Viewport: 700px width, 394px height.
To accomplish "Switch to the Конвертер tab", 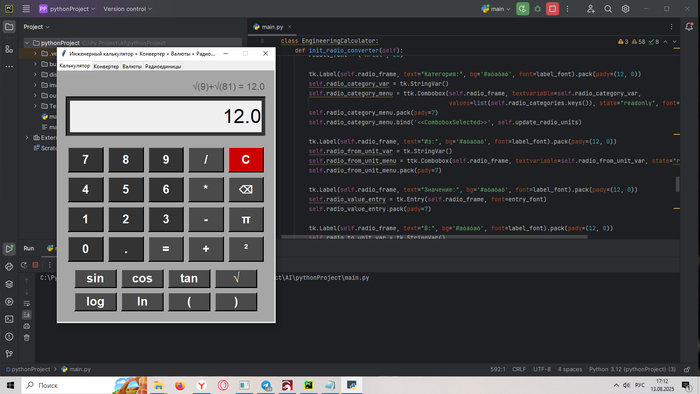I will (x=106, y=66).
